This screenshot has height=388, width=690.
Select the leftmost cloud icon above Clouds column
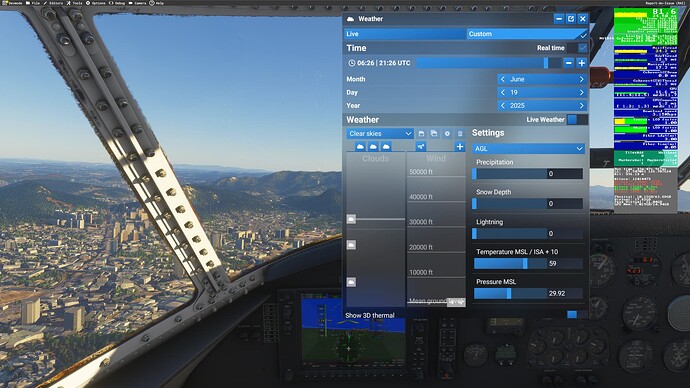(x=360, y=146)
